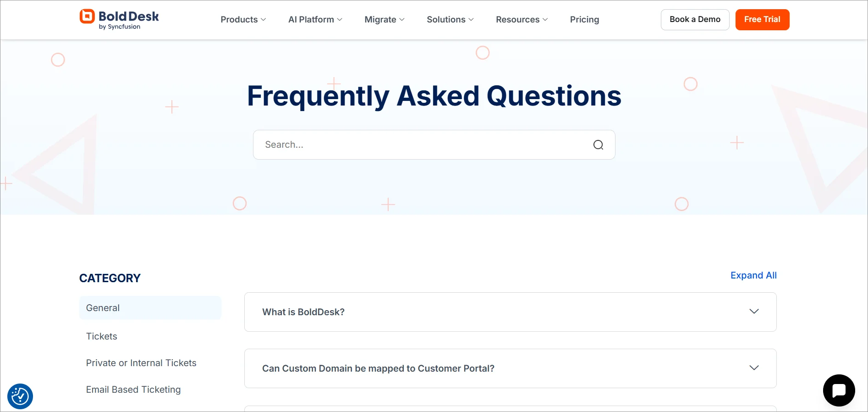Click the Book a Demo button
Image resolution: width=868 pixels, height=412 pixels.
tap(695, 20)
